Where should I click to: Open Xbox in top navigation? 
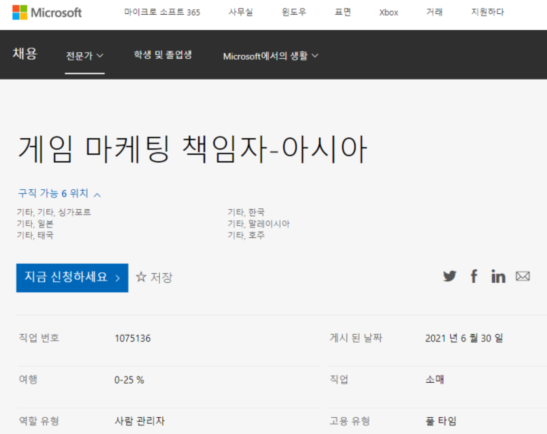[x=389, y=13]
